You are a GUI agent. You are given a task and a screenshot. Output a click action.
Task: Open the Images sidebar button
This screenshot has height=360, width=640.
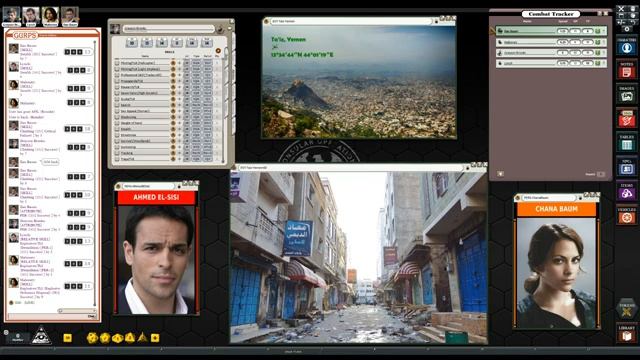(627, 95)
